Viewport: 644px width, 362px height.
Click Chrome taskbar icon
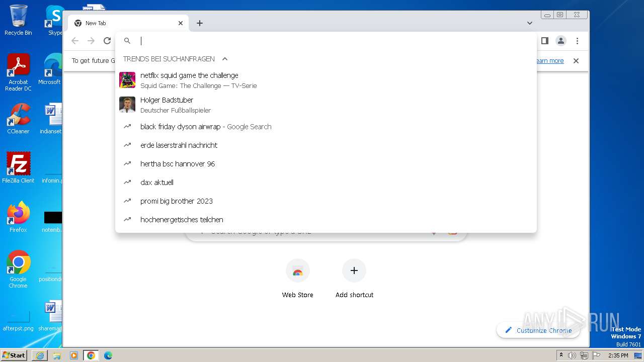[x=91, y=355]
